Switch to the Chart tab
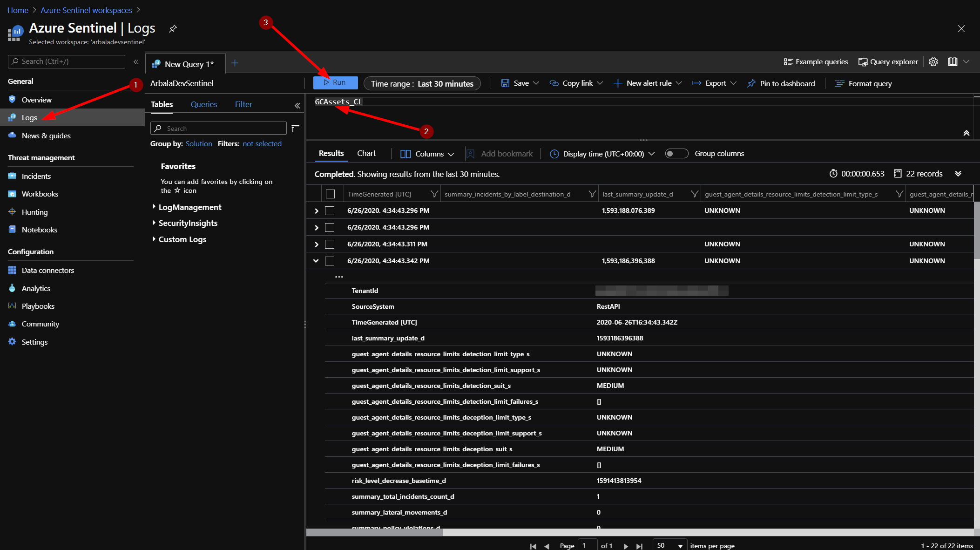The height and width of the screenshot is (550, 980). pyautogui.click(x=366, y=153)
